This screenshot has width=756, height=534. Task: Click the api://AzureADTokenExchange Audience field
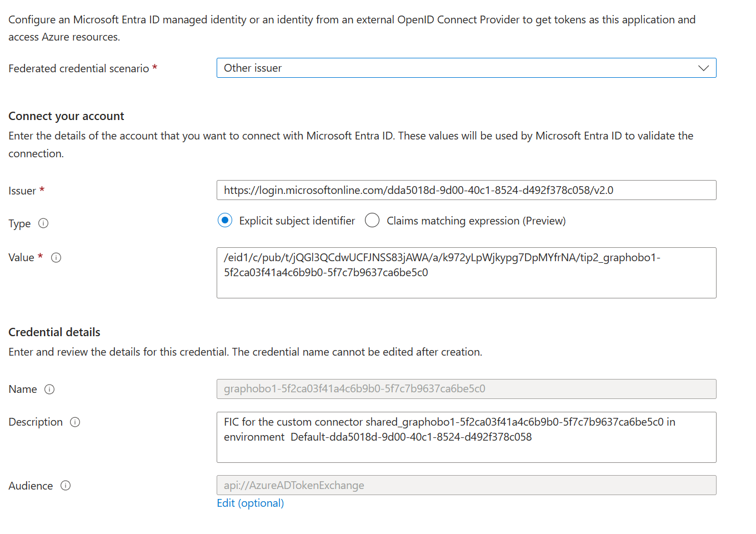[x=465, y=486]
